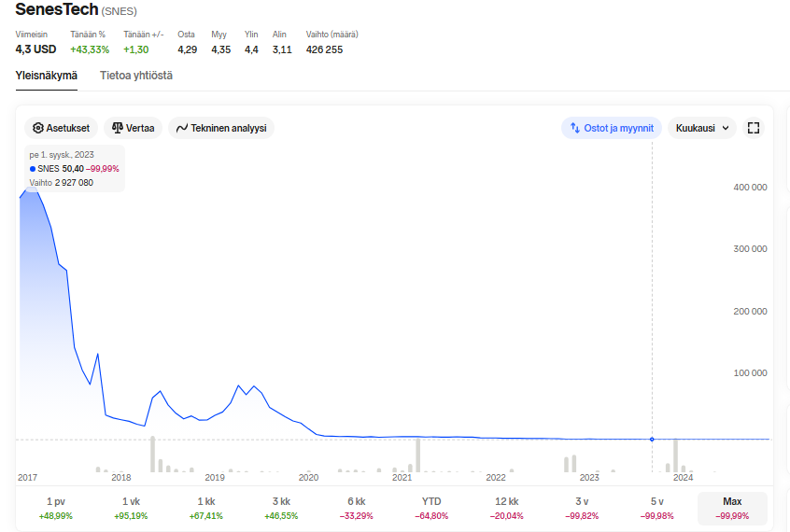Select 12 kk time range
The width and height of the screenshot is (790, 532).
(506, 508)
